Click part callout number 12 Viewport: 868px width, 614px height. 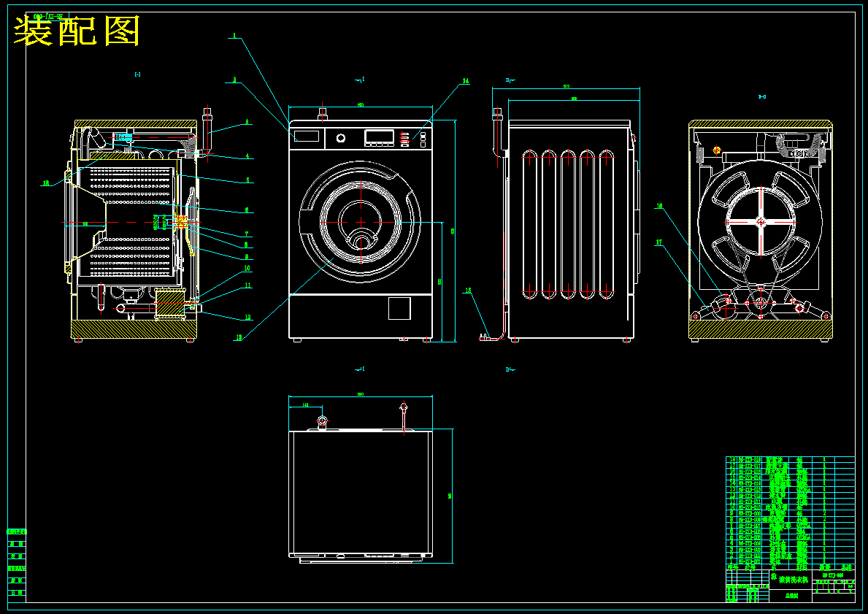(248, 318)
